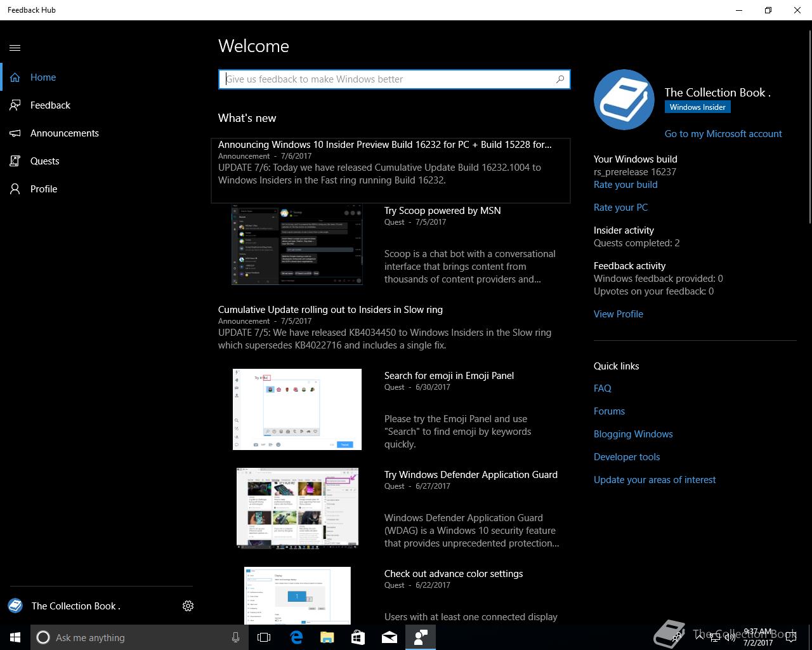Open Search for emoji in Emoji Panel quest

[x=449, y=376]
